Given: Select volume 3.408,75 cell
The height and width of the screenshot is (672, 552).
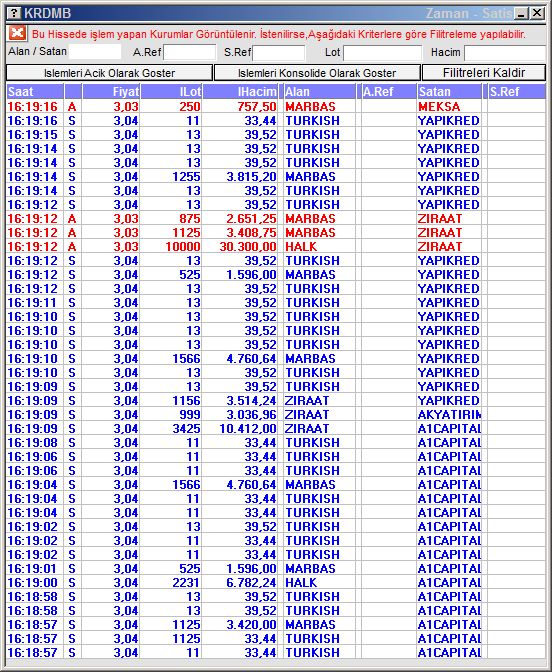Looking at the screenshot, I should click(240, 233).
